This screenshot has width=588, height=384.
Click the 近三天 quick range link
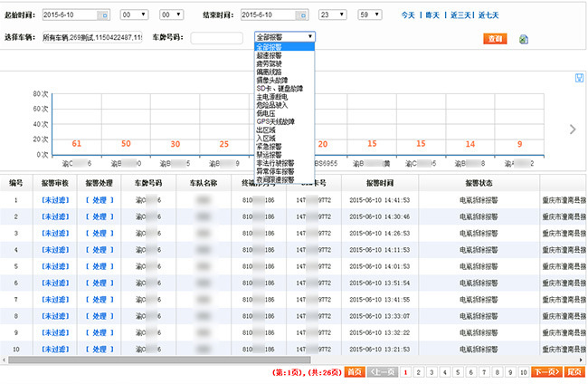(x=460, y=15)
